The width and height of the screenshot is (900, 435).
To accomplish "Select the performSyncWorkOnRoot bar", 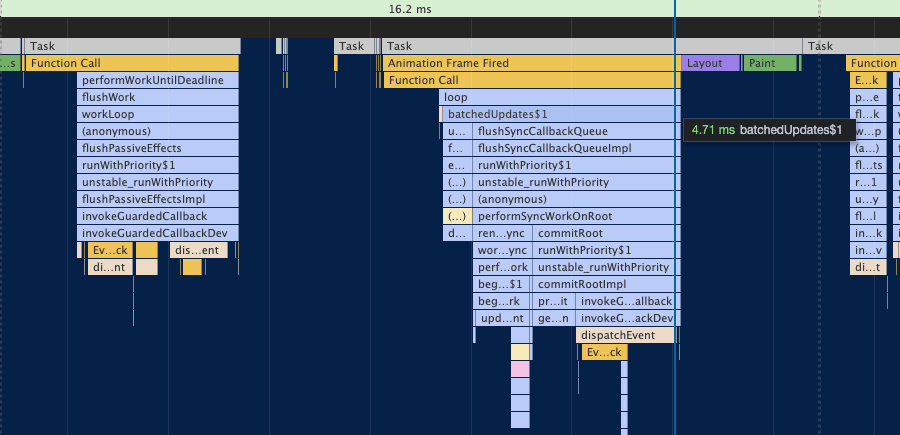I will (575, 216).
